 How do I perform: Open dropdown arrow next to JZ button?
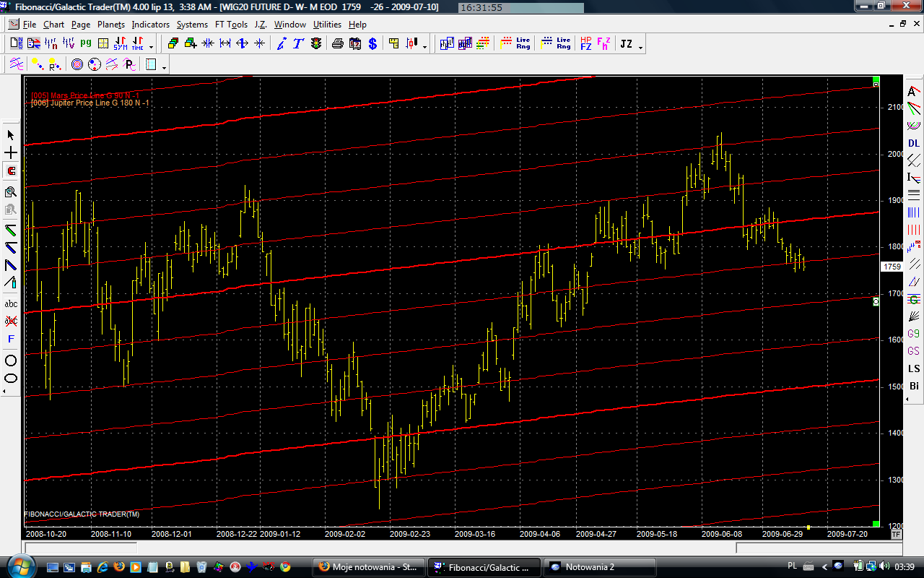640,47
